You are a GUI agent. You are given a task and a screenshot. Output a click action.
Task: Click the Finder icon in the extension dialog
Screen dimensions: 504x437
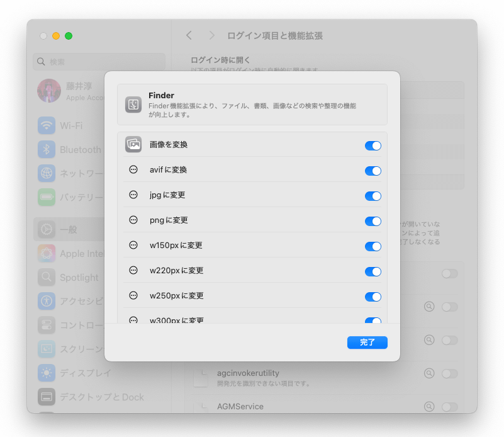coord(133,103)
